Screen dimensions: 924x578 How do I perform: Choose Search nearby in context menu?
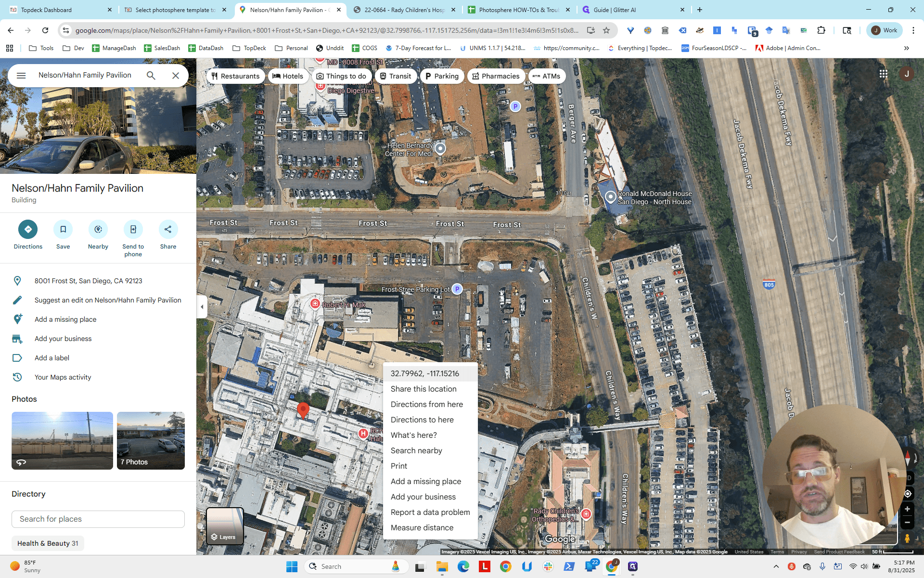click(430, 450)
